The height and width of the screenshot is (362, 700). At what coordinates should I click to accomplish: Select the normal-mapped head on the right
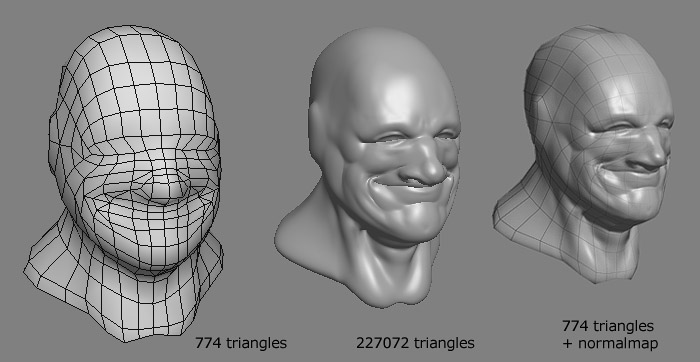pos(584,154)
